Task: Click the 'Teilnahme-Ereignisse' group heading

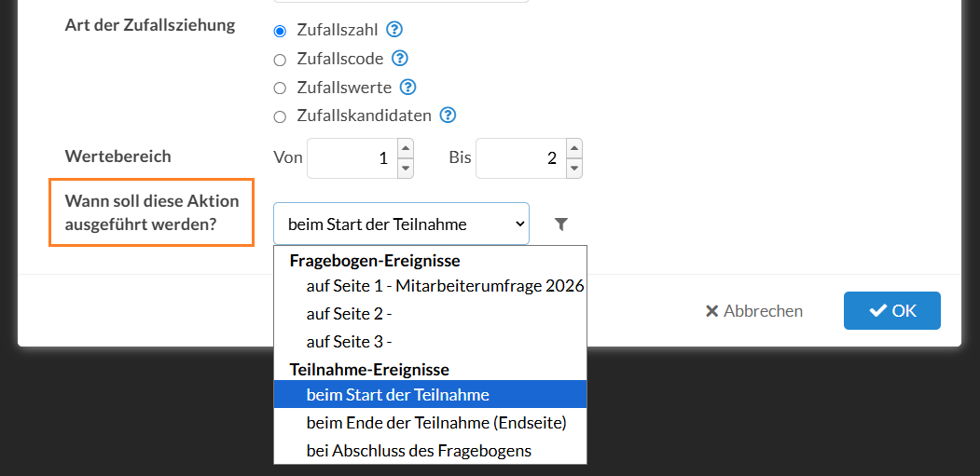Action: pos(369,369)
